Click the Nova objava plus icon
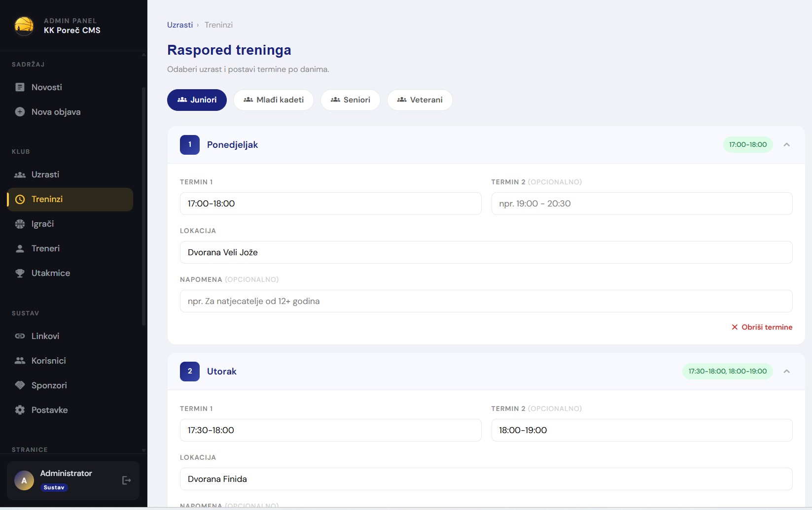The height and width of the screenshot is (510, 812). point(20,112)
